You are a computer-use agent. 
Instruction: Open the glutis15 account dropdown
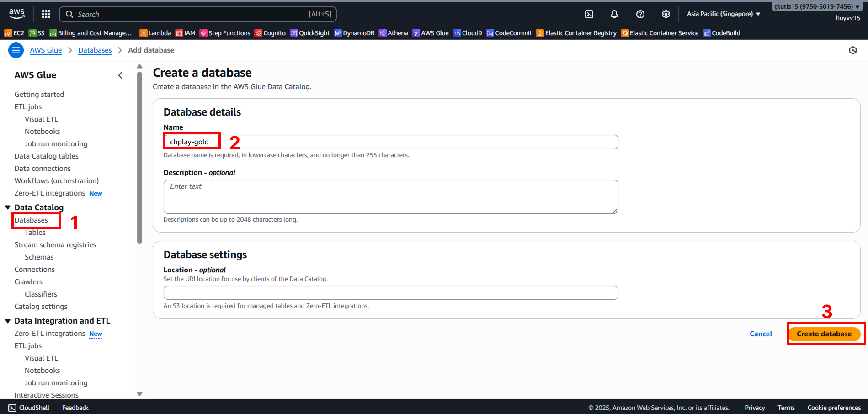click(816, 6)
